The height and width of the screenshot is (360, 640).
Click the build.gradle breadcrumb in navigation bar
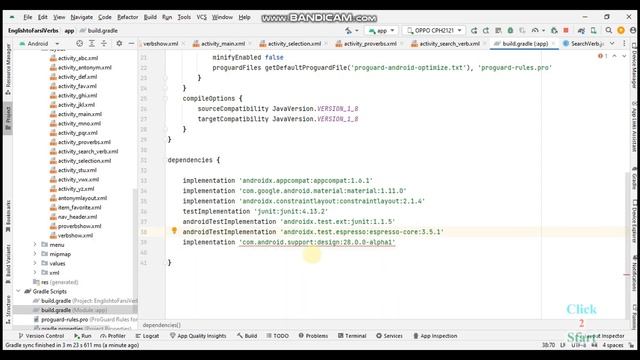(x=99, y=31)
